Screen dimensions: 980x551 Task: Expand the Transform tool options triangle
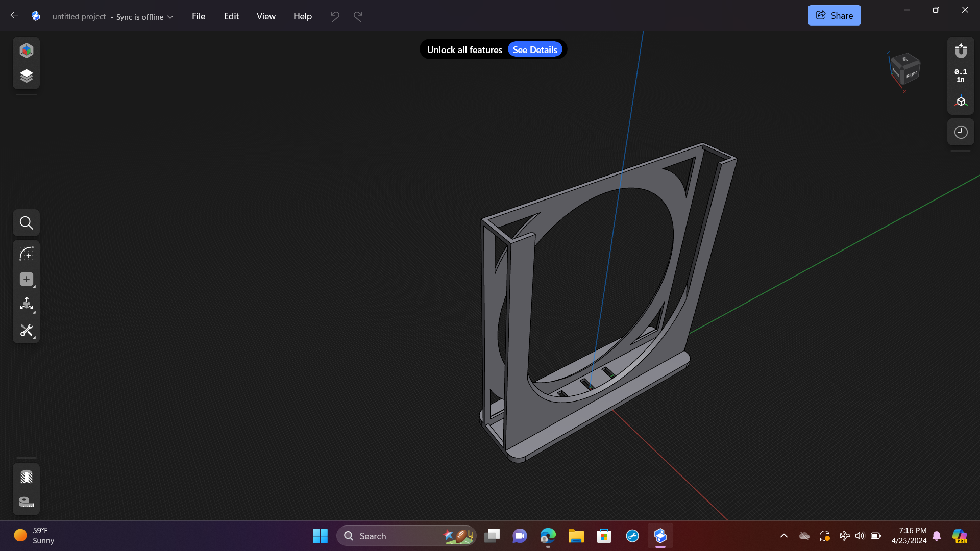(x=34, y=311)
